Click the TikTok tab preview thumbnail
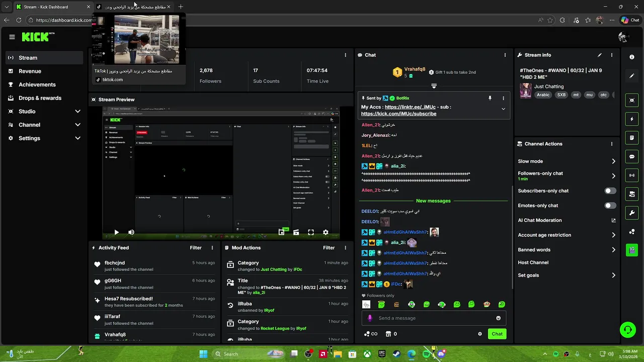 click(139, 39)
